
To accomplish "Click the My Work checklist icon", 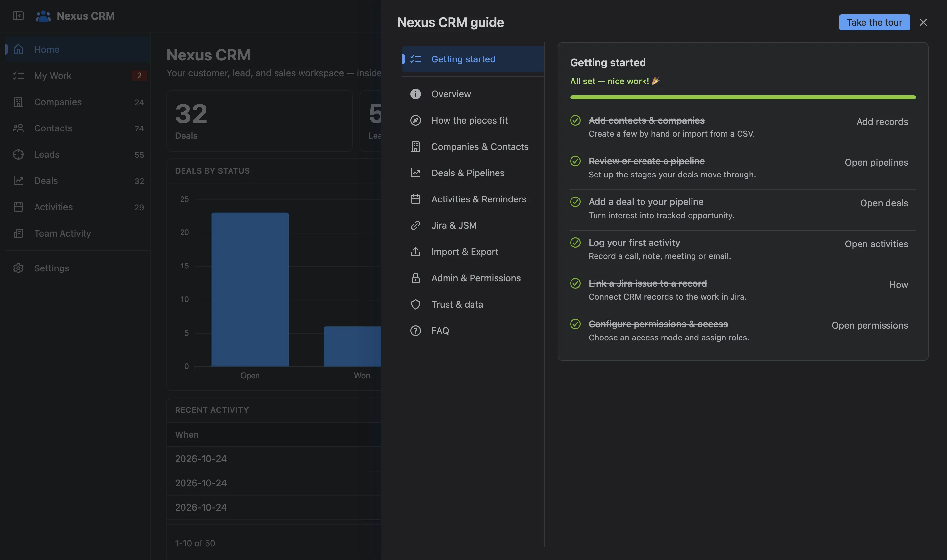I will tap(18, 76).
